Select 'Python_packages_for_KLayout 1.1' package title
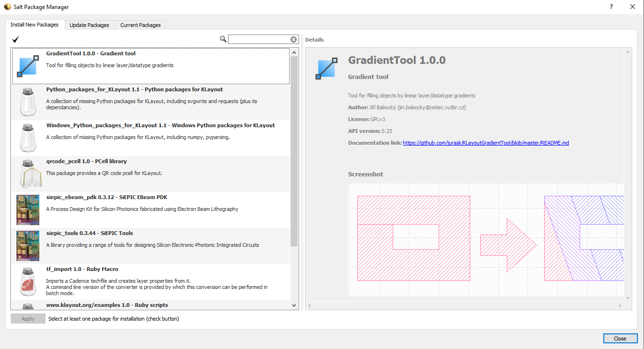Viewport: 644px width, 349px height. click(x=134, y=89)
